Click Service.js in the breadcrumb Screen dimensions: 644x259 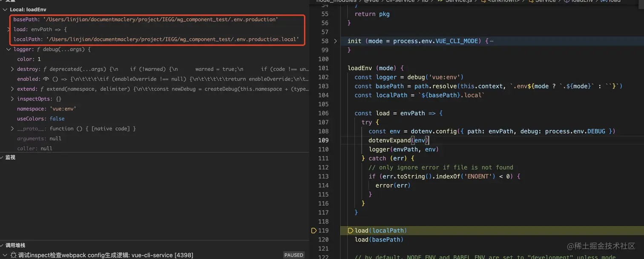459,1
